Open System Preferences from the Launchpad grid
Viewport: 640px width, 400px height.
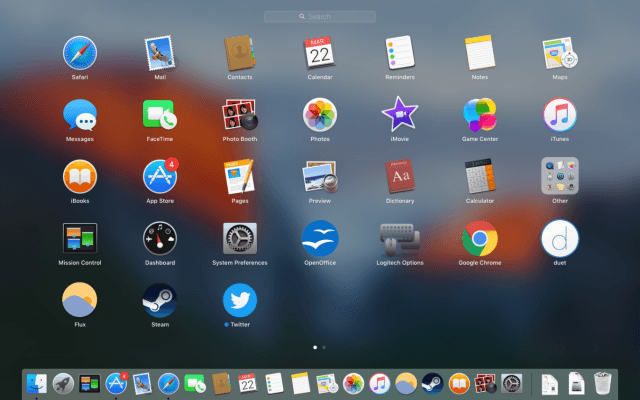click(240, 238)
